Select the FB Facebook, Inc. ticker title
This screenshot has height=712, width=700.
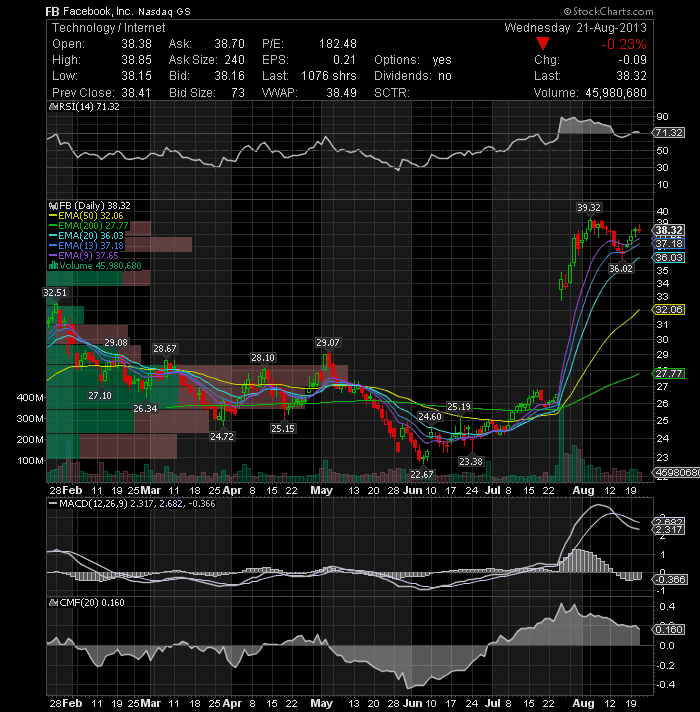[x=118, y=11]
